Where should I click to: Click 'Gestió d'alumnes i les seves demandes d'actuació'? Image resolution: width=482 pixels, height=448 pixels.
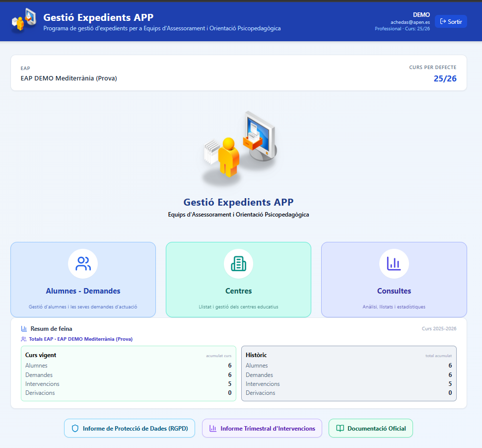point(83,306)
